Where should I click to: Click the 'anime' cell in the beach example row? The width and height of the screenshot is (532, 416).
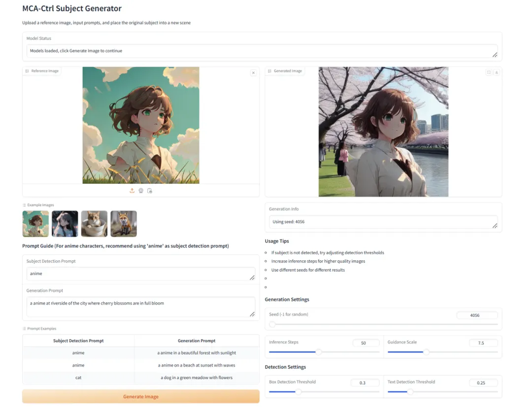coord(78,365)
